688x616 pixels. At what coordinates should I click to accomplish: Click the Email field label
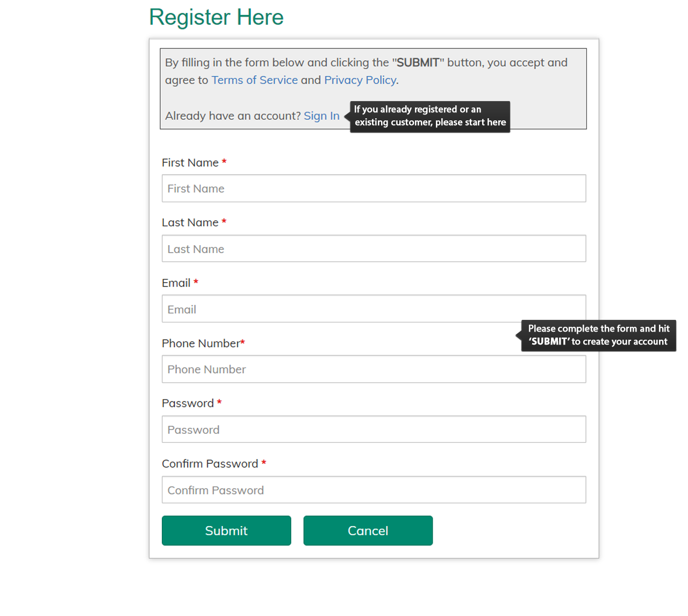pyautogui.click(x=176, y=283)
